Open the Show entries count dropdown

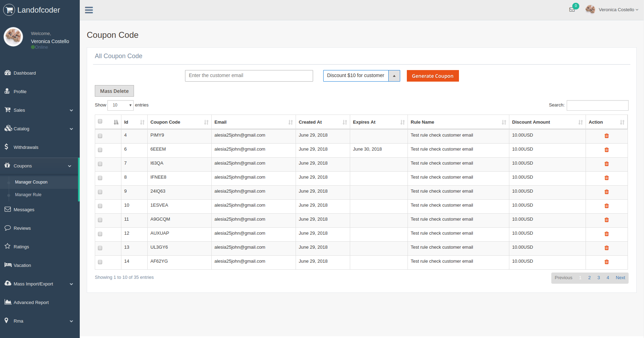point(120,105)
